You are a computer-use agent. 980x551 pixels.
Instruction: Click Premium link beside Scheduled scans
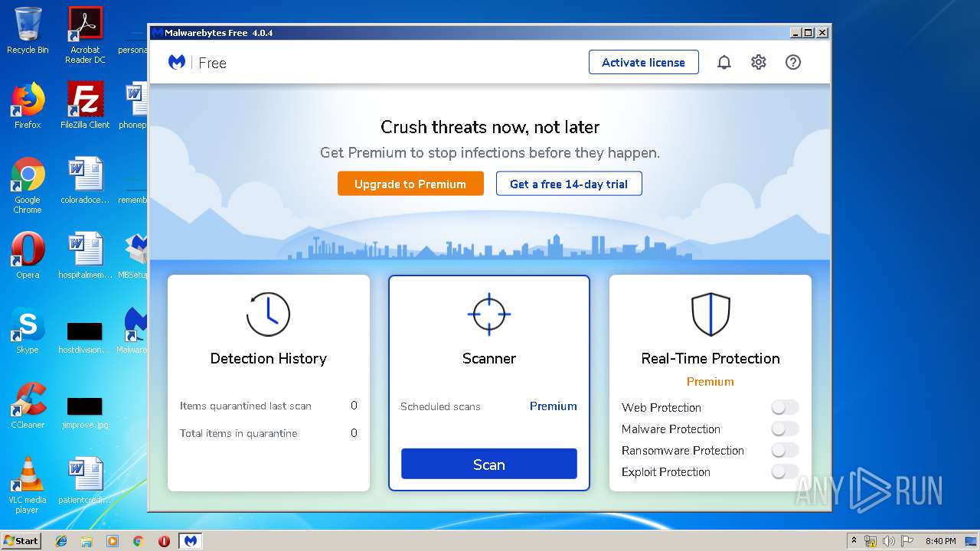pyautogui.click(x=553, y=406)
